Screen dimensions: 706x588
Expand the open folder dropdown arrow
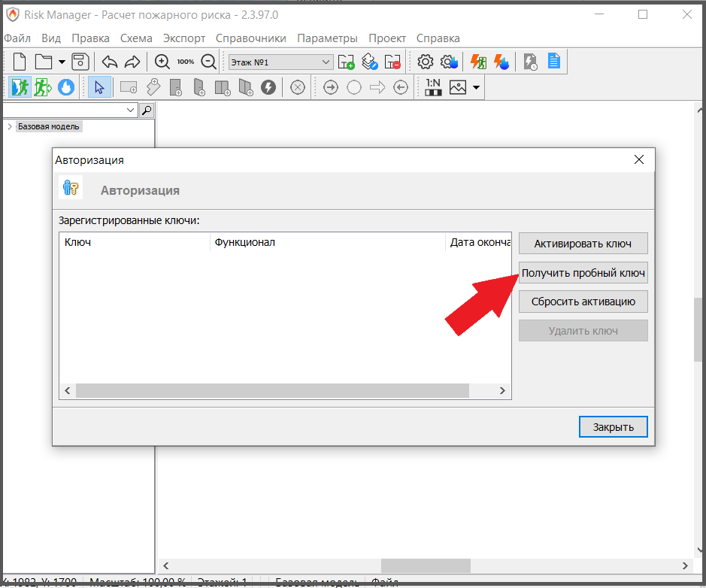[62, 62]
